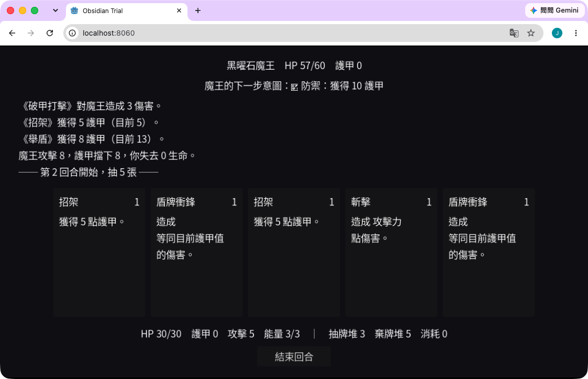Close the Obsidian Trial tab
The width and height of the screenshot is (588, 379).
click(179, 10)
